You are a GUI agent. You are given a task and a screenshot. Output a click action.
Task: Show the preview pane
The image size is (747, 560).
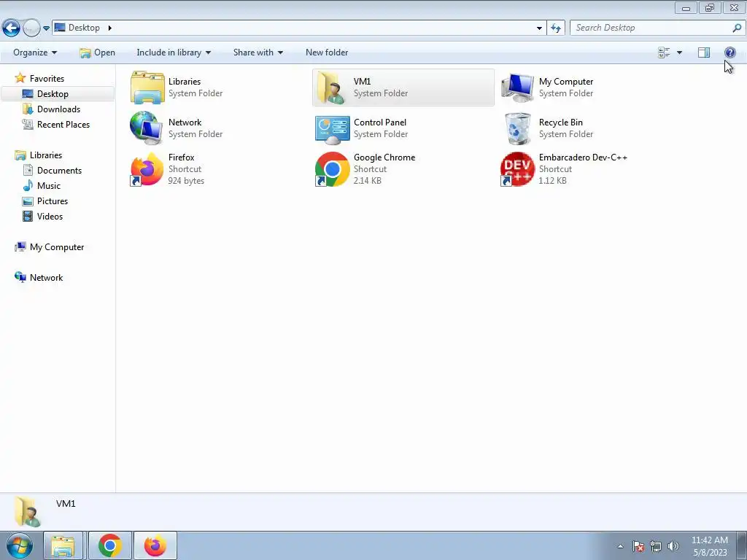coord(704,52)
